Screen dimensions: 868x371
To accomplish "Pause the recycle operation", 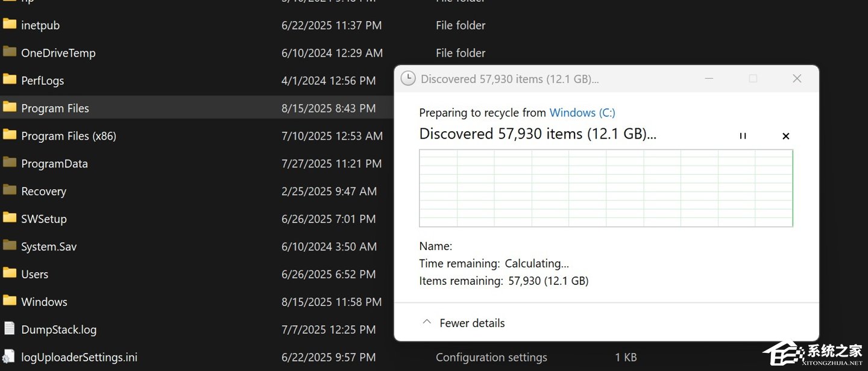I will [743, 136].
